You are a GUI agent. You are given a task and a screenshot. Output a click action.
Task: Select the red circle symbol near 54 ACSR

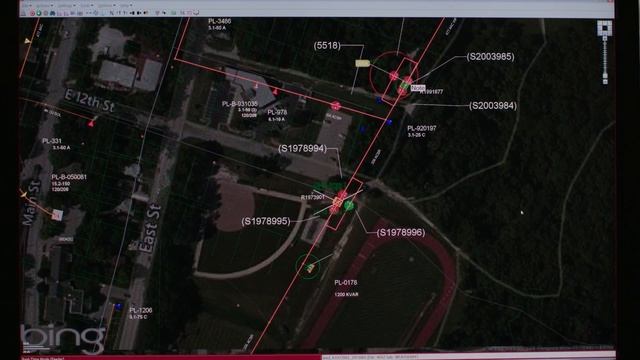pos(336,106)
